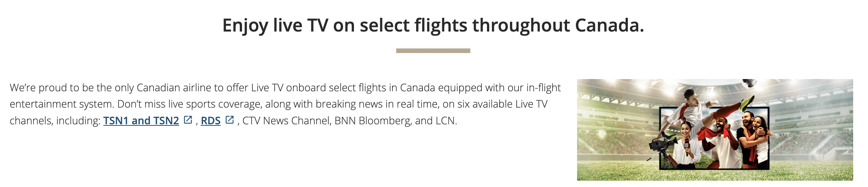The image size is (868, 187).
Task: Click external-link icon next to RDS
Action: (230, 120)
